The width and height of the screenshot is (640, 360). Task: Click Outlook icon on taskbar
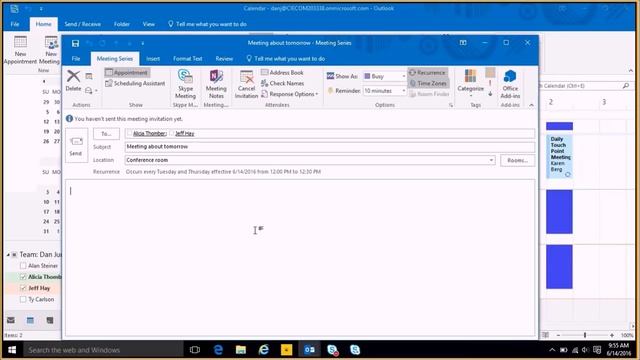309,350
